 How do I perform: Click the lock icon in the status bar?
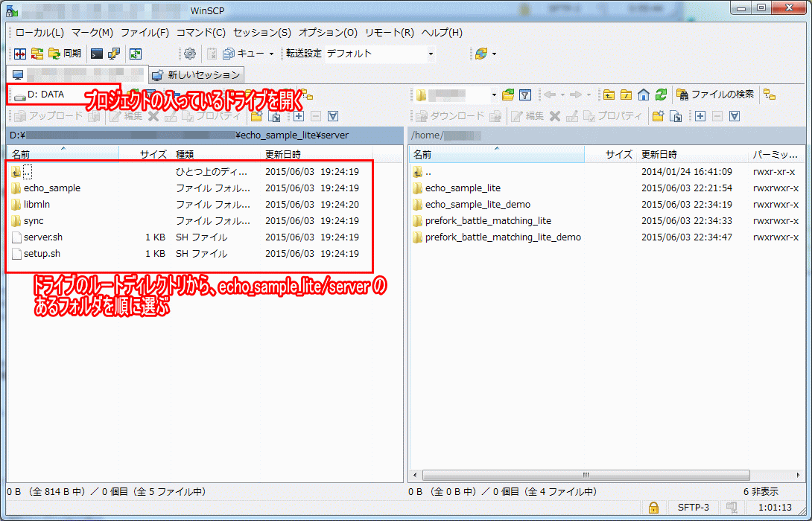coord(653,508)
